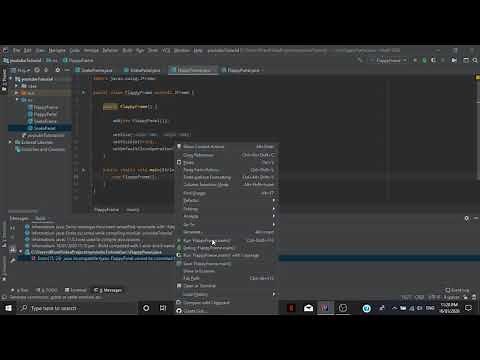
Task: Choose Column Selection Mode from context menu
Action: coord(227,184)
